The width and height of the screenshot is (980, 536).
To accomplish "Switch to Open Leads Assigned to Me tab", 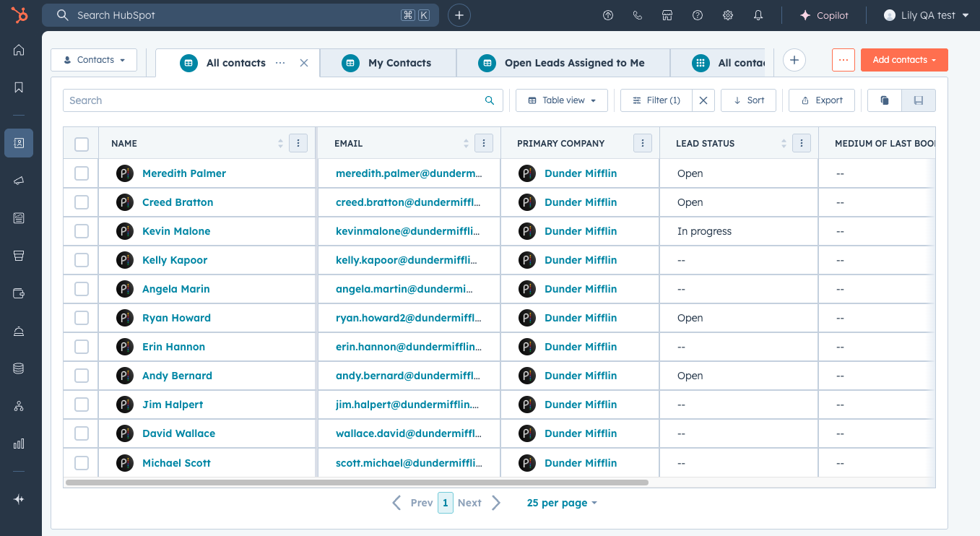I will point(563,63).
